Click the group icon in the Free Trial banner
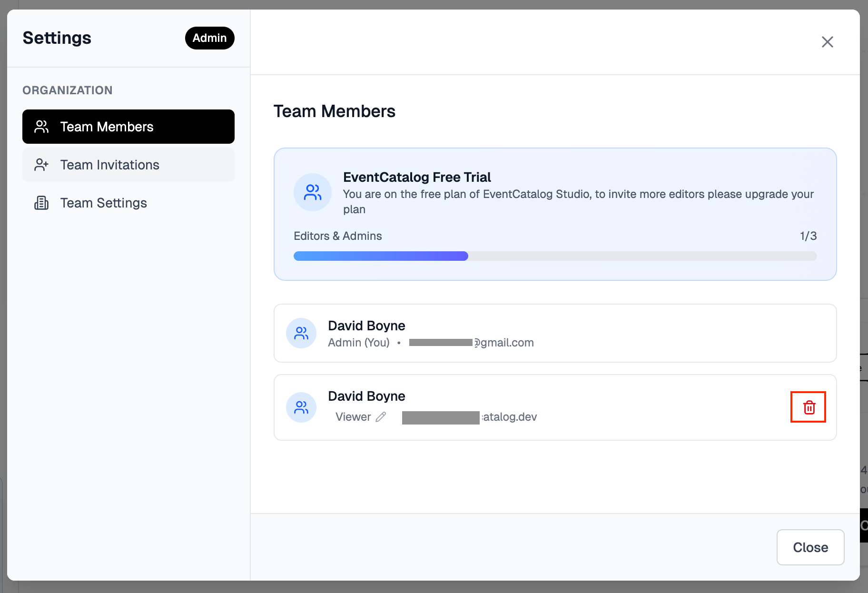868x593 pixels. click(x=312, y=192)
